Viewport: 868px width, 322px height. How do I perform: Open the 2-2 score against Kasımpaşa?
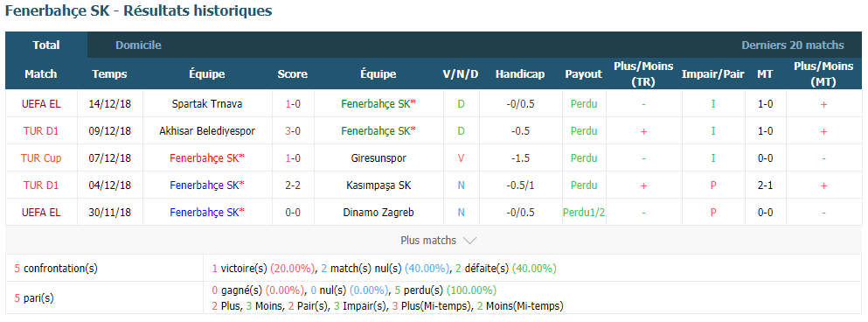[293, 185]
